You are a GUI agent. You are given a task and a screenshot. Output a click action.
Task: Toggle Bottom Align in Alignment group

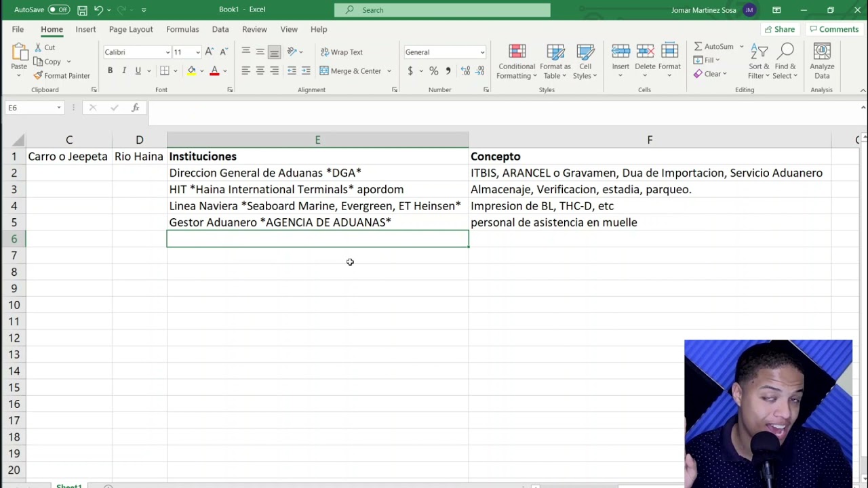274,52
